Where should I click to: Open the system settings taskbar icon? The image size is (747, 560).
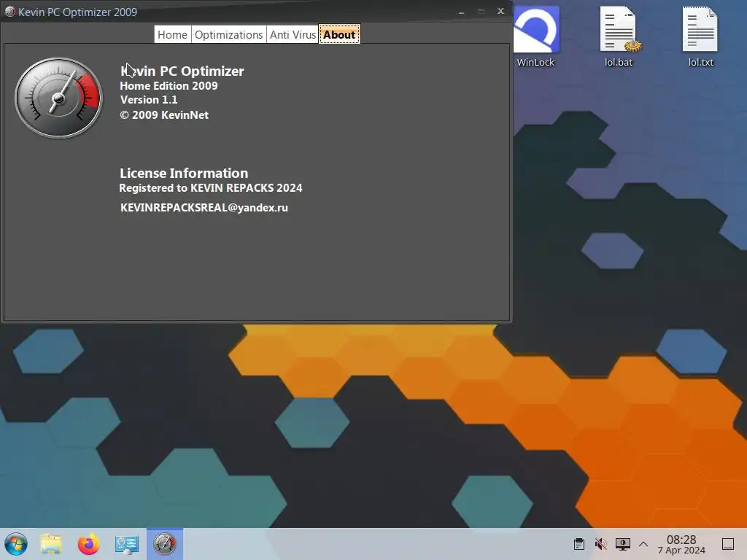tap(127, 544)
